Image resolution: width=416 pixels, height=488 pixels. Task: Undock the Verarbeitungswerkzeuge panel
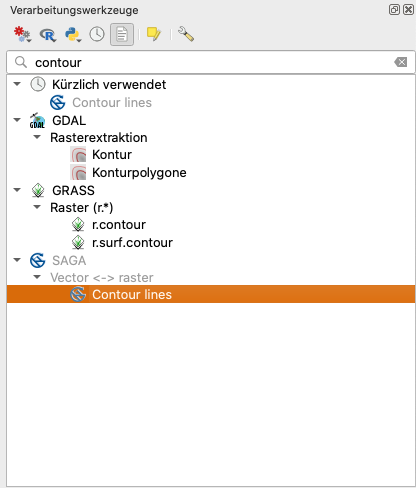pos(394,10)
